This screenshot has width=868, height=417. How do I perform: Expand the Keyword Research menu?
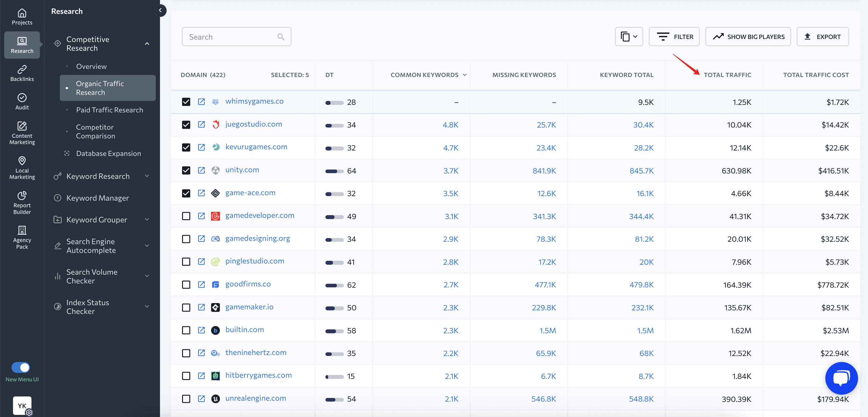(147, 176)
